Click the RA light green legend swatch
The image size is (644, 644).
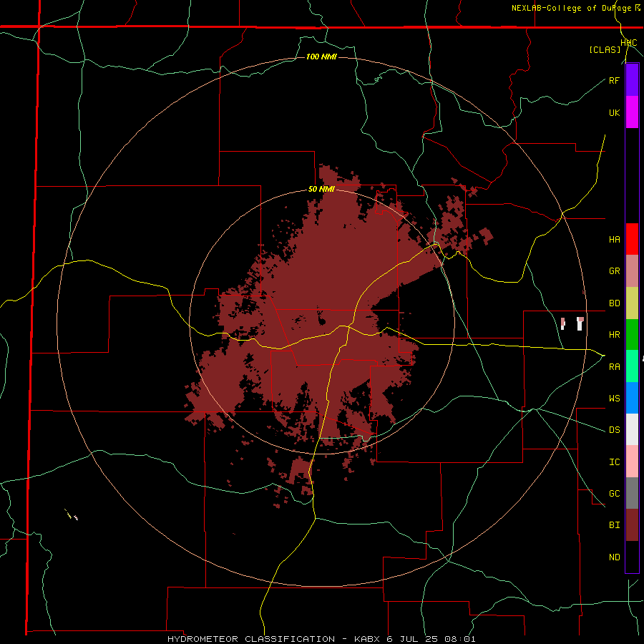(632, 366)
